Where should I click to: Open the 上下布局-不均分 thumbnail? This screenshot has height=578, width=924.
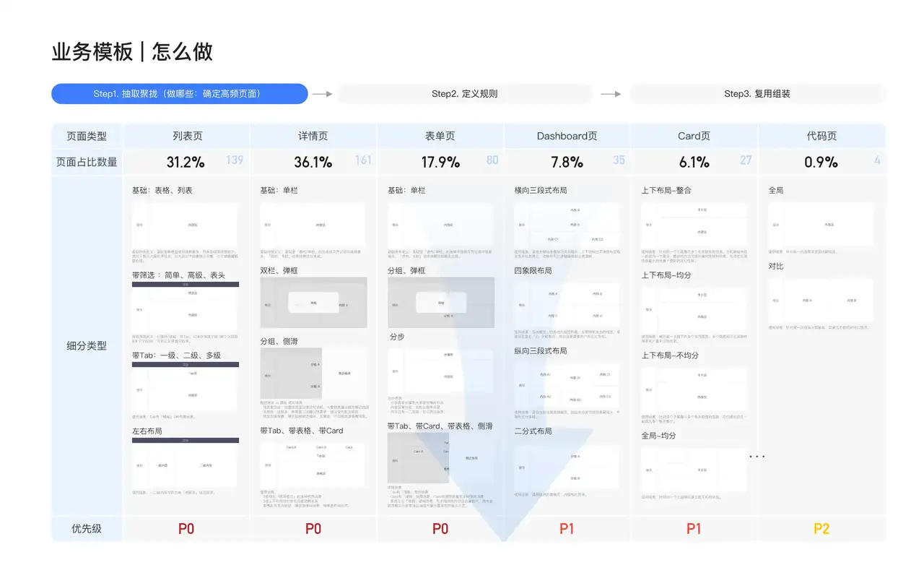point(694,389)
